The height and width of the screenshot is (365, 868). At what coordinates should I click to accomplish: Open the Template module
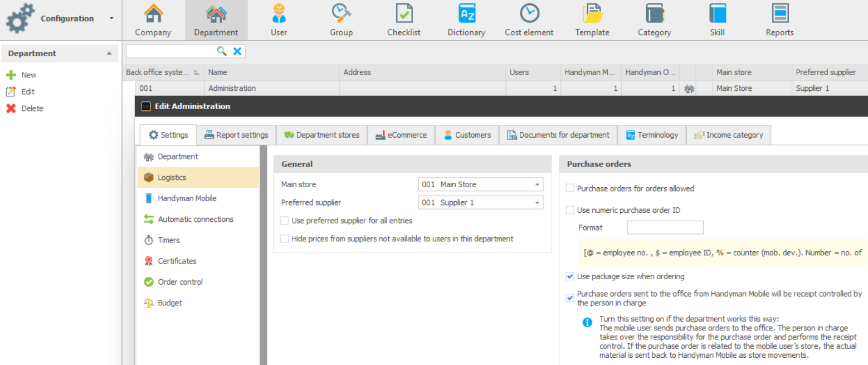click(592, 20)
